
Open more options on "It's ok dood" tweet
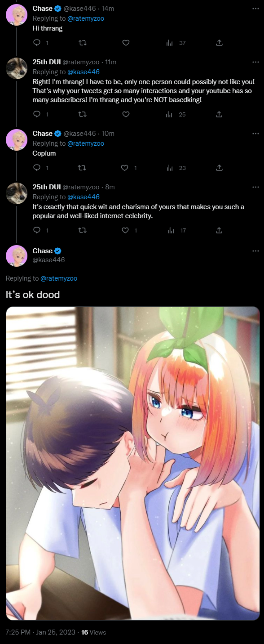(255, 251)
